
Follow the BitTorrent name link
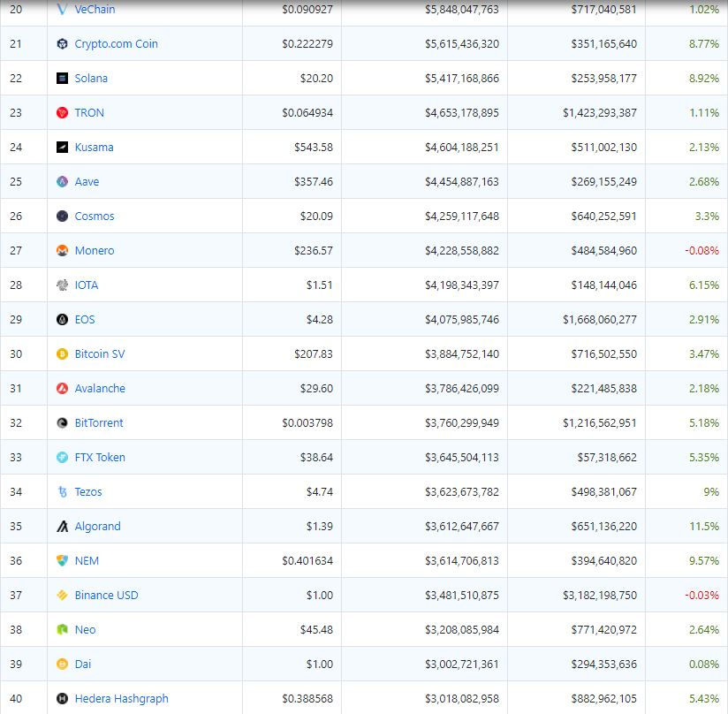click(99, 422)
